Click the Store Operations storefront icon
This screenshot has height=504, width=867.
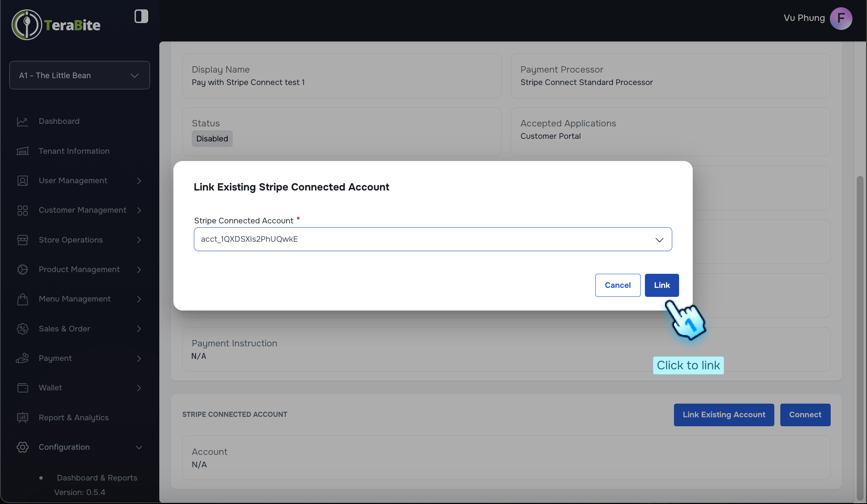[x=22, y=240]
